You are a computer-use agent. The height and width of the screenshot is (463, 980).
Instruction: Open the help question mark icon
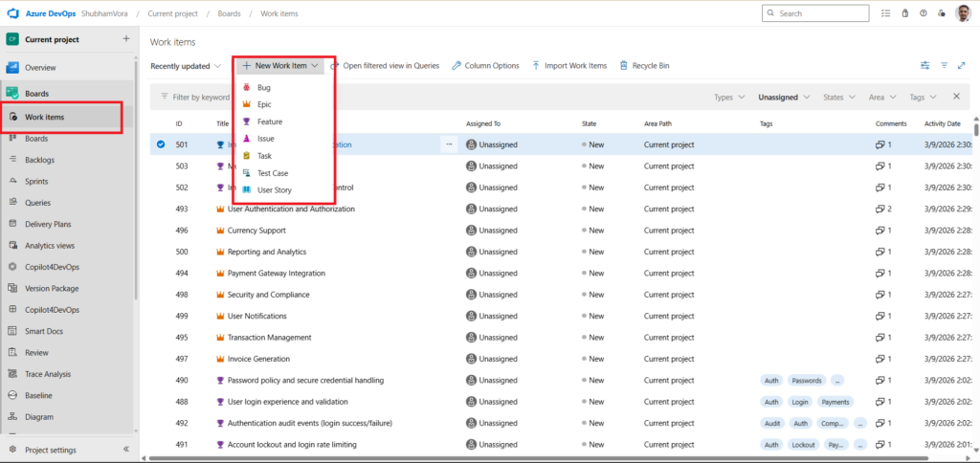click(x=923, y=13)
